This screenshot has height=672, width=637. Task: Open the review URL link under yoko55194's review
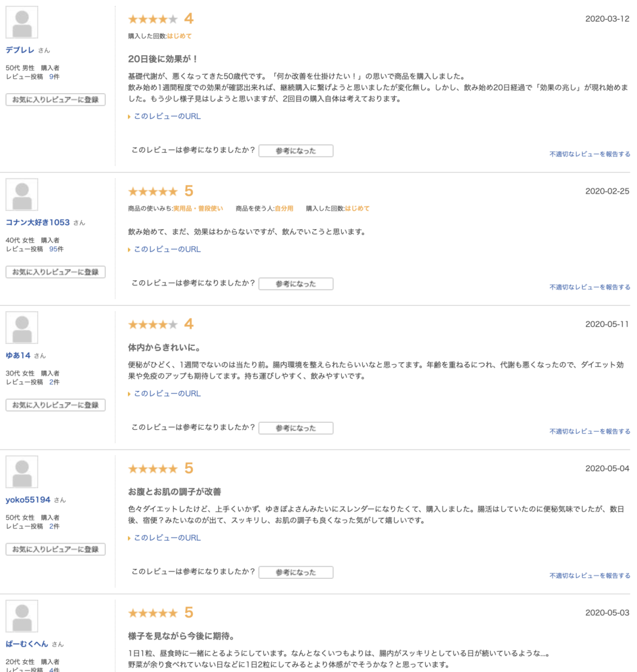[167, 538]
